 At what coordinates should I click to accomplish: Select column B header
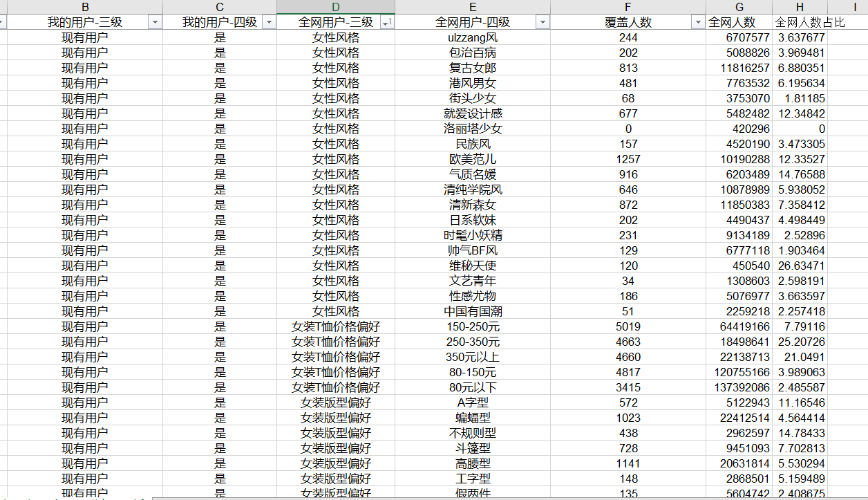pyautogui.click(x=85, y=7)
